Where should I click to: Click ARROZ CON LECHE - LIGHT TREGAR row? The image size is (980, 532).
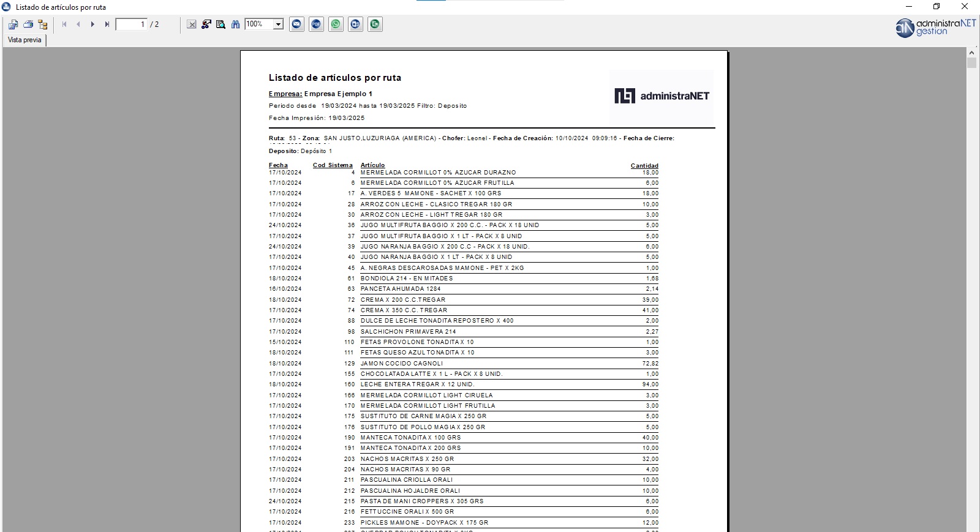464,215
